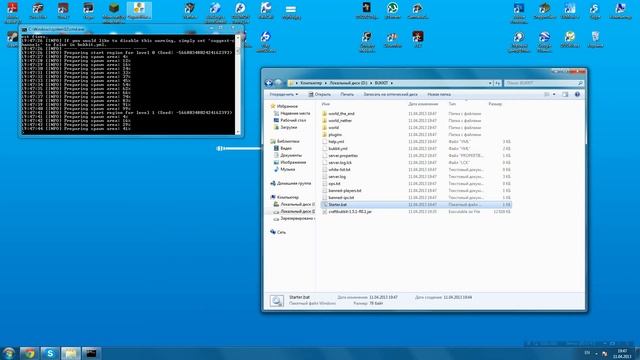The width and height of the screenshot is (640, 360).
Task: Open the cmd window system menu icon
Action: [x=24, y=29]
